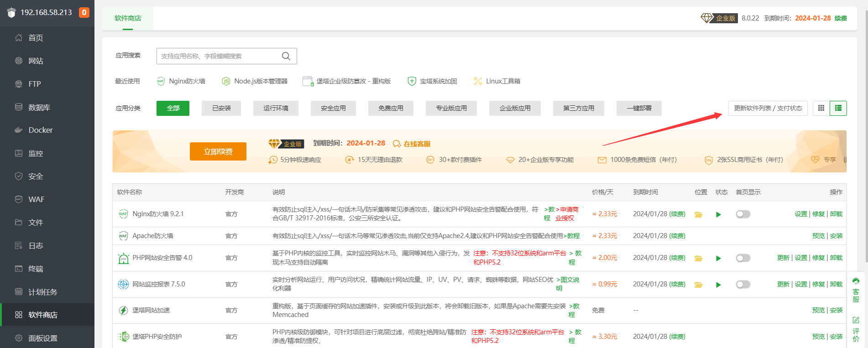Filter by 专业版应用 category
The height and width of the screenshot is (348, 868).
pos(451,108)
